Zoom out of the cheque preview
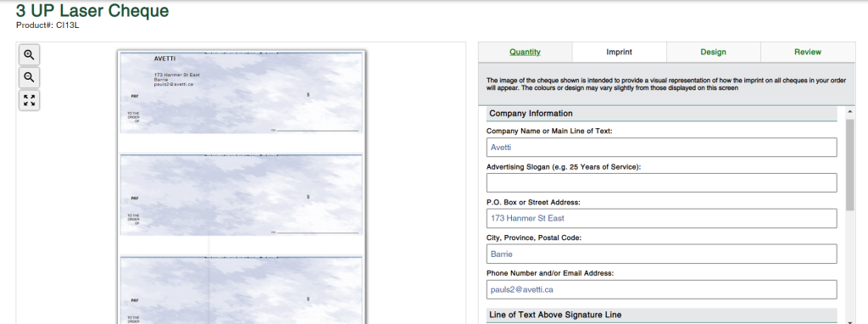Screen dimensions: 868x324 (x=30, y=77)
